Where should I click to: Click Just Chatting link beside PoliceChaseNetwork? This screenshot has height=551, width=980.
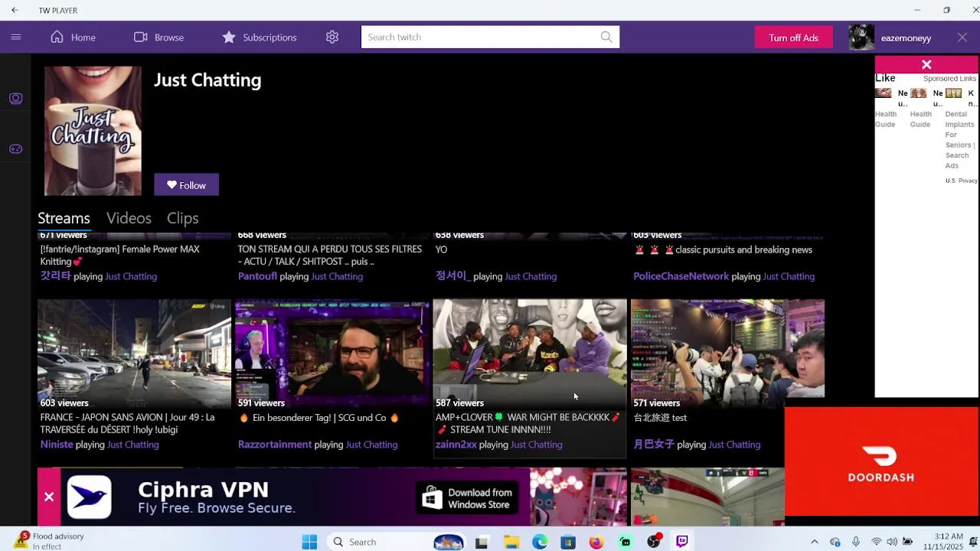click(x=789, y=276)
